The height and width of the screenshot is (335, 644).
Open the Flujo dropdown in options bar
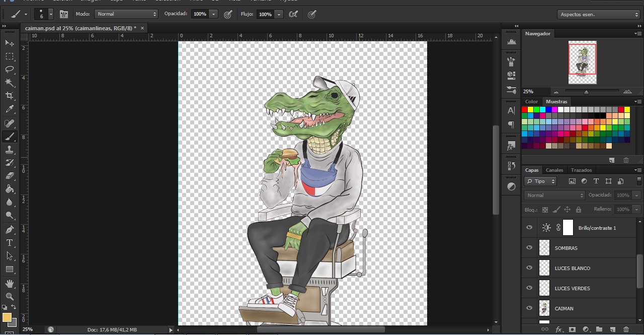pyautogui.click(x=279, y=14)
